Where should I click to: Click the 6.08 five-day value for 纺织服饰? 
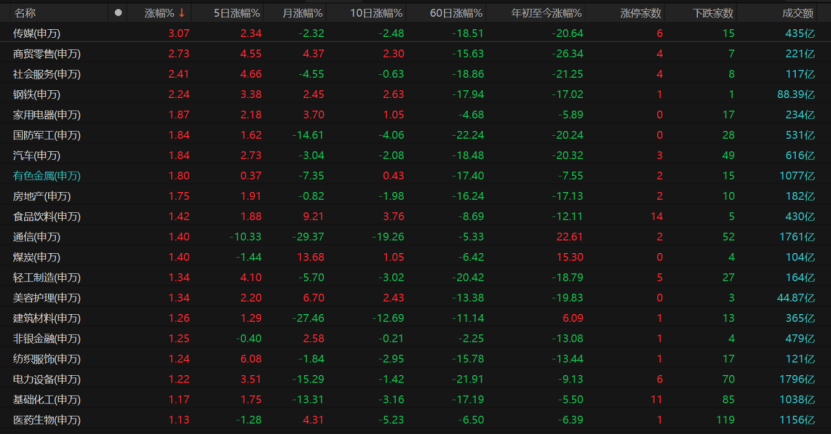coord(251,359)
